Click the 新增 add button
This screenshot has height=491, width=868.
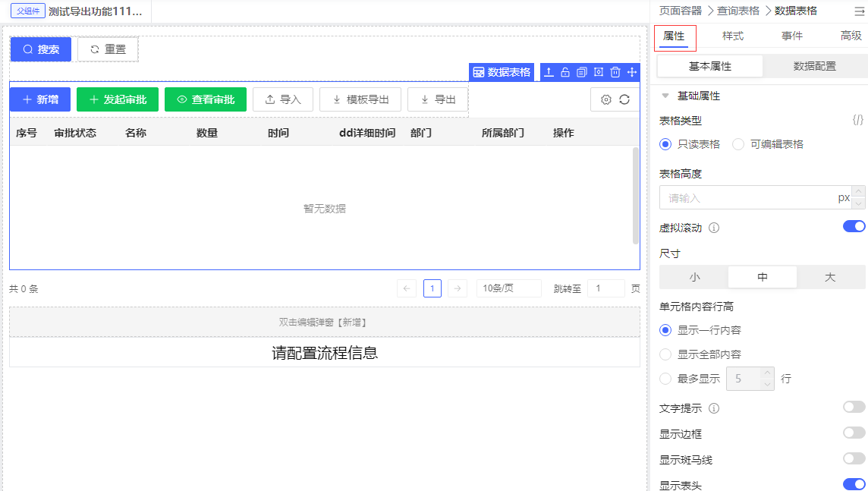point(40,99)
